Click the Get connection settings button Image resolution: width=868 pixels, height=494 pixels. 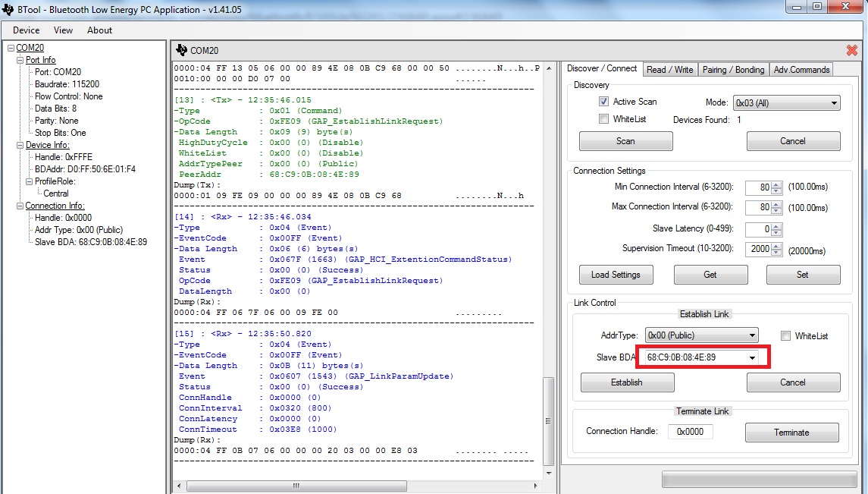[x=710, y=275]
